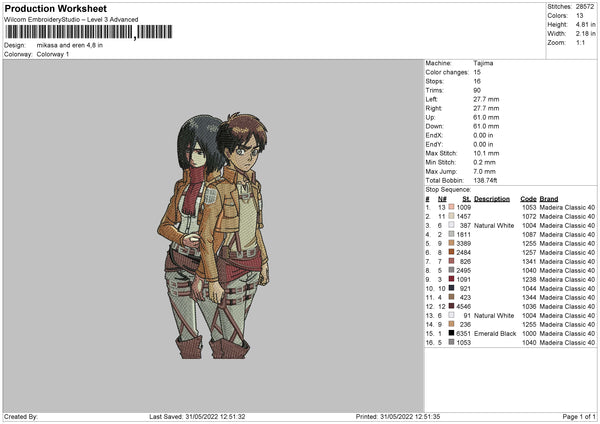Screen dimensions: 600x424
Task: Click the Stop Sequence heading
Action: click(448, 190)
